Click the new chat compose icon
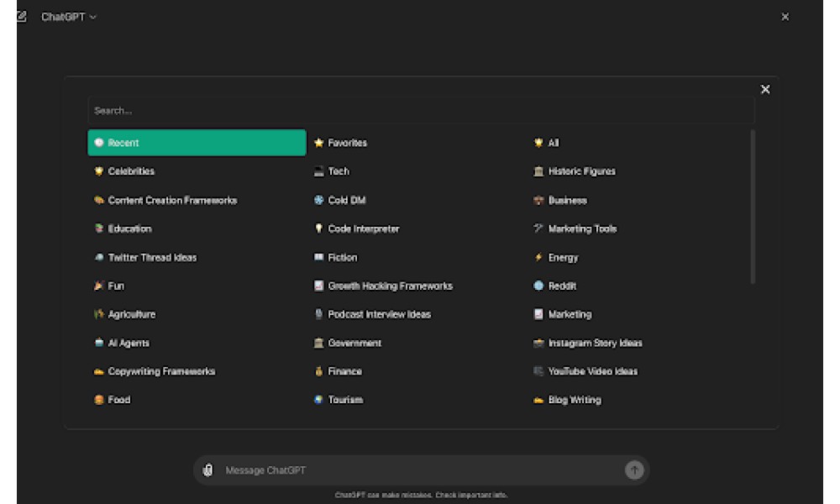The image size is (840, 504). pos(22,17)
